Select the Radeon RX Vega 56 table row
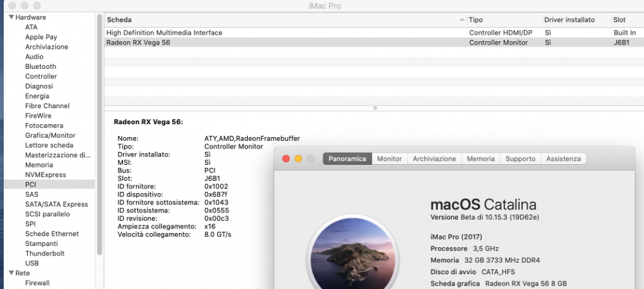644x289 pixels. [374, 42]
